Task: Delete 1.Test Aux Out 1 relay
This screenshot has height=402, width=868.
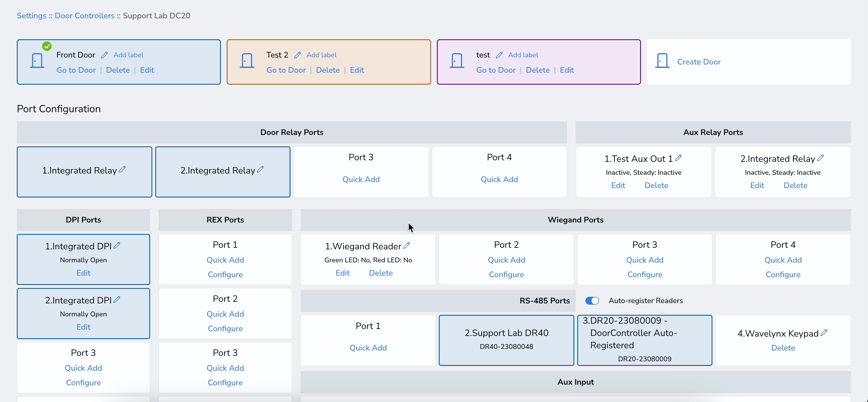Action: pos(657,185)
